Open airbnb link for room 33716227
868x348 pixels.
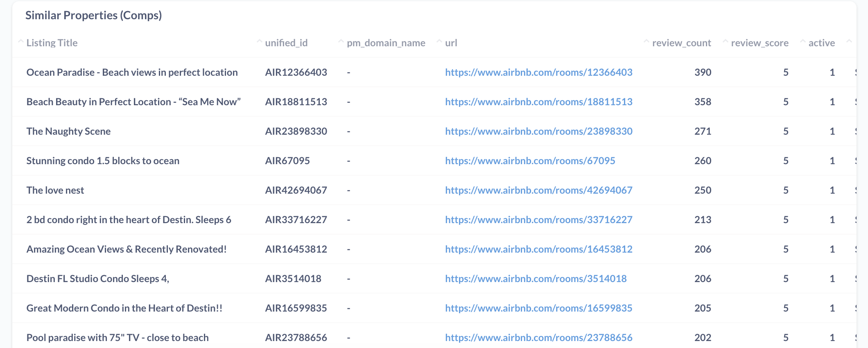click(539, 220)
